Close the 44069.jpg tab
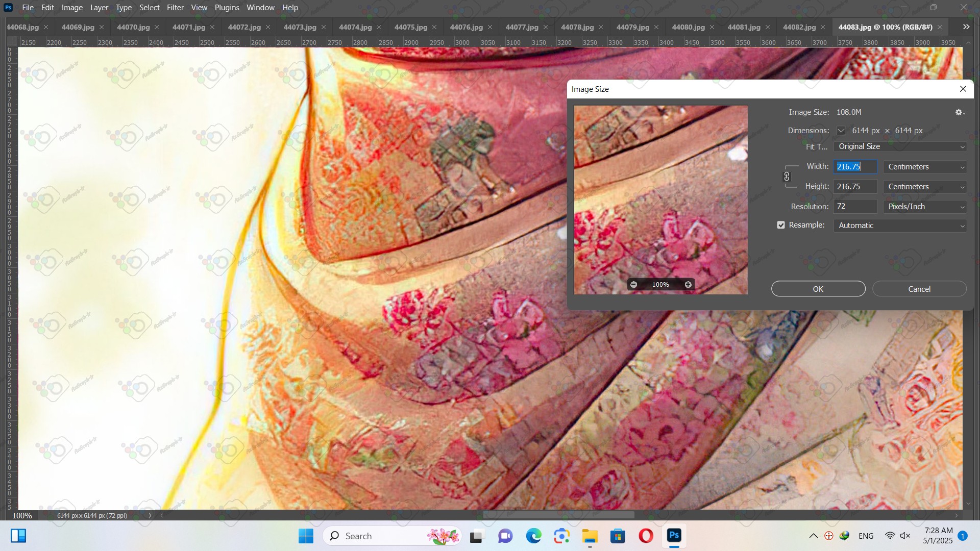The image size is (980, 551). (101, 27)
